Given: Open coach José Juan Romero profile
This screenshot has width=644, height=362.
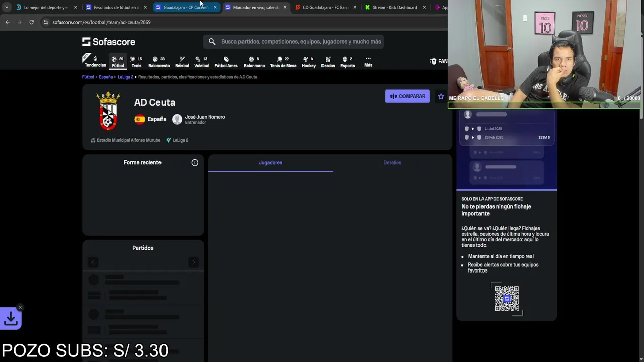Looking at the screenshot, I should [199, 119].
